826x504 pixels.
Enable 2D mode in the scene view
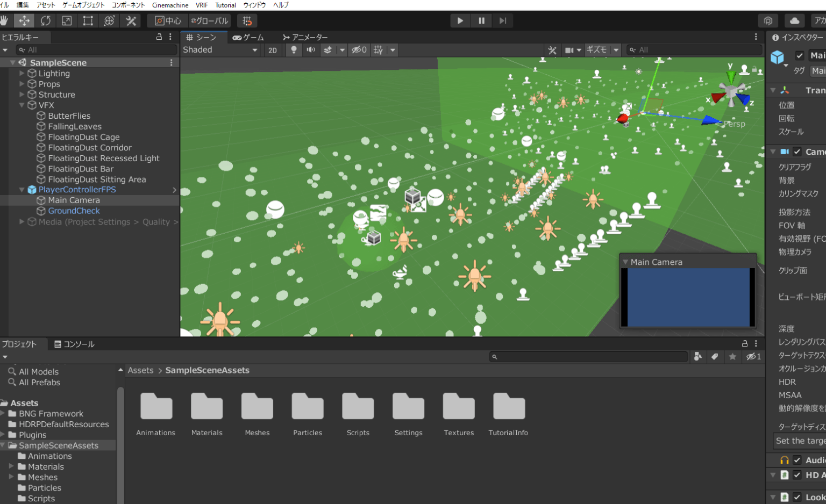click(x=273, y=49)
